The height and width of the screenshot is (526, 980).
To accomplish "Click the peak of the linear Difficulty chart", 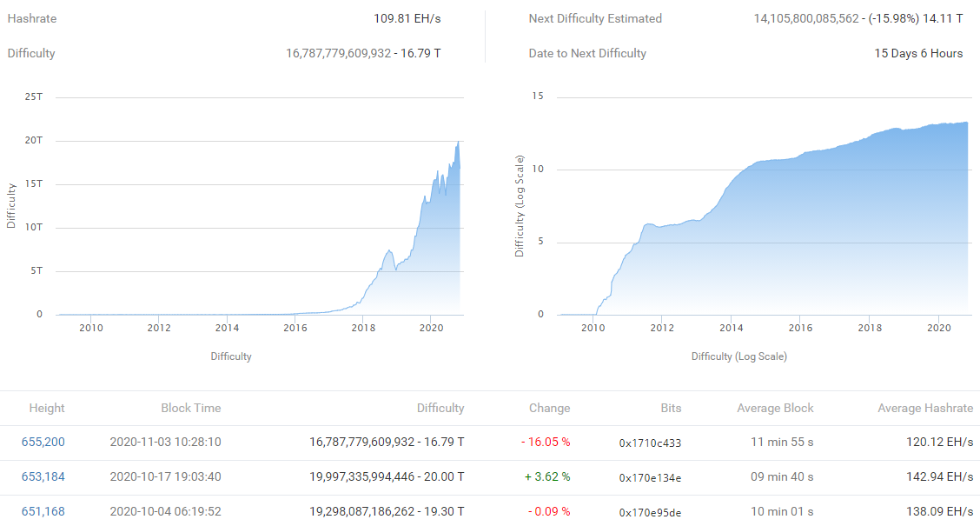I will [x=458, y=143].
